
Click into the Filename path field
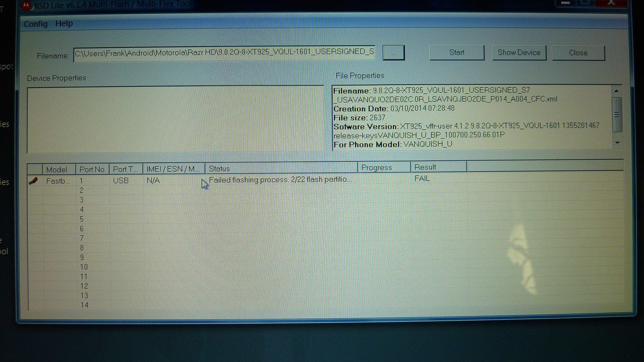224,53
